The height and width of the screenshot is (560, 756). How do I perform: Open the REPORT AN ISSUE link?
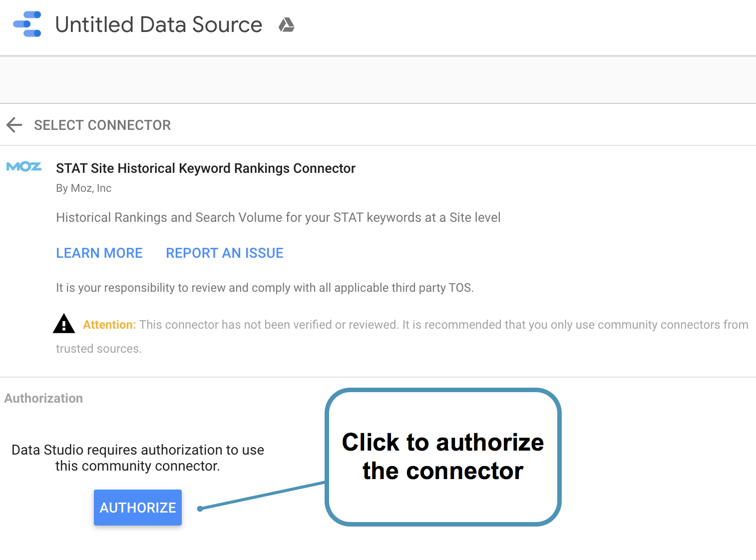click(224, 253)
